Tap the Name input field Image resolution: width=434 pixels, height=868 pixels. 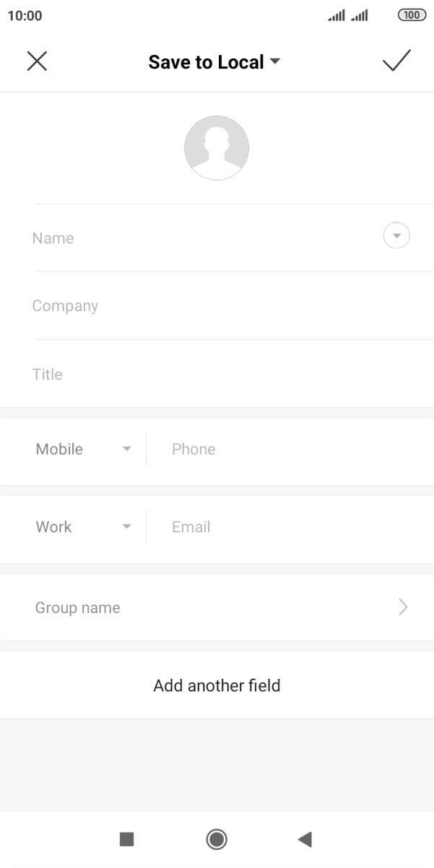181,238
